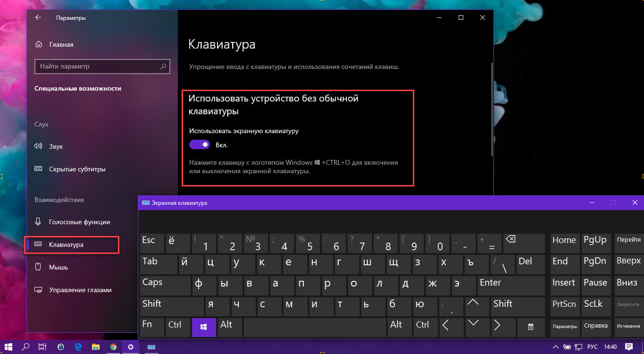Tap the Вниз key

click(628, 285)
